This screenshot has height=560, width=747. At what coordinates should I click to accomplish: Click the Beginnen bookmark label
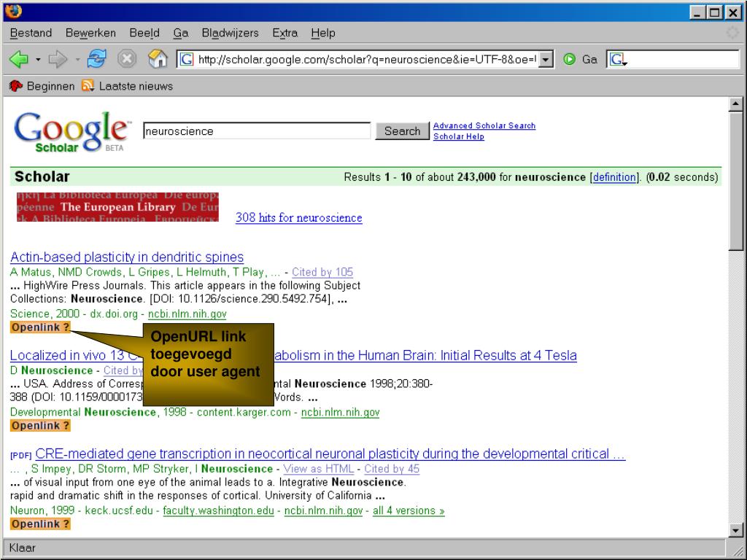click(50, 86)
